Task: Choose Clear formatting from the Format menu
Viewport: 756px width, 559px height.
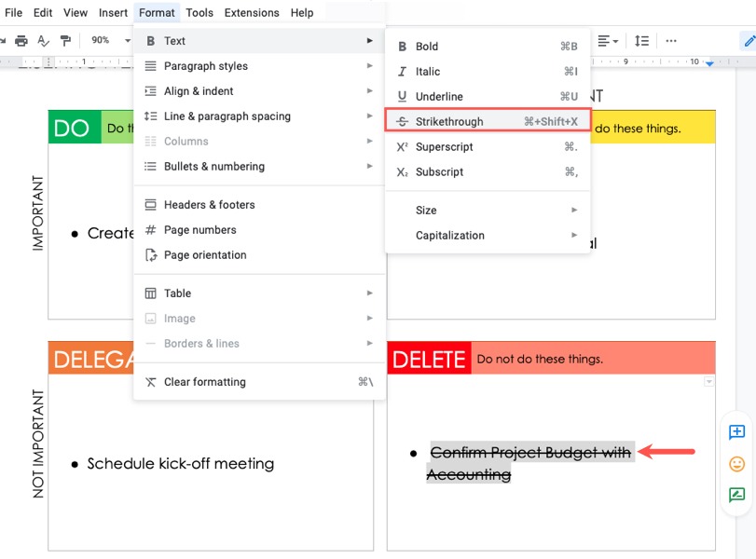Action: (205, 381)
